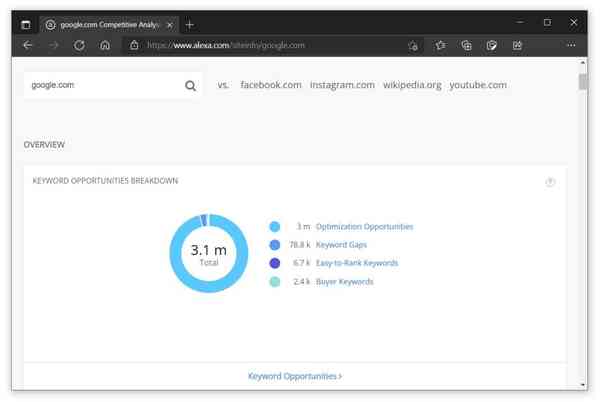The width and height of the screenshot is (600, 402).
Task: Compare with instagram.com link
Action: point(342,85)
